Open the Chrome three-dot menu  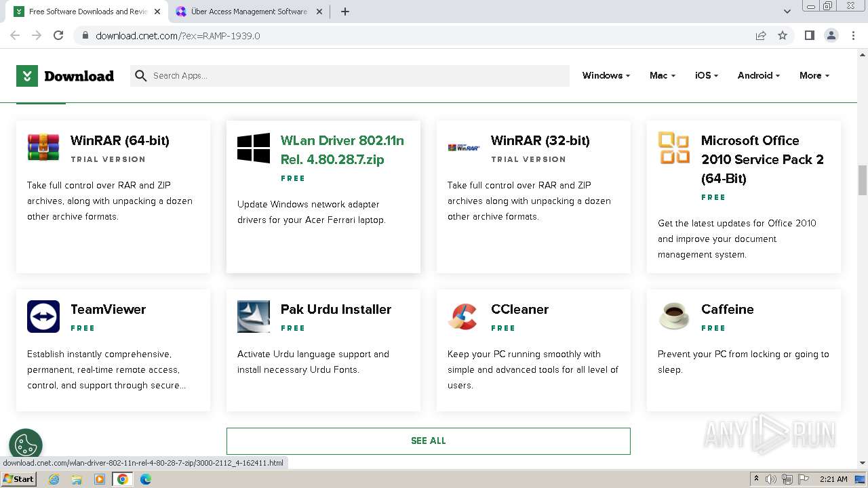pyautogui.click(x=853, y=35)
